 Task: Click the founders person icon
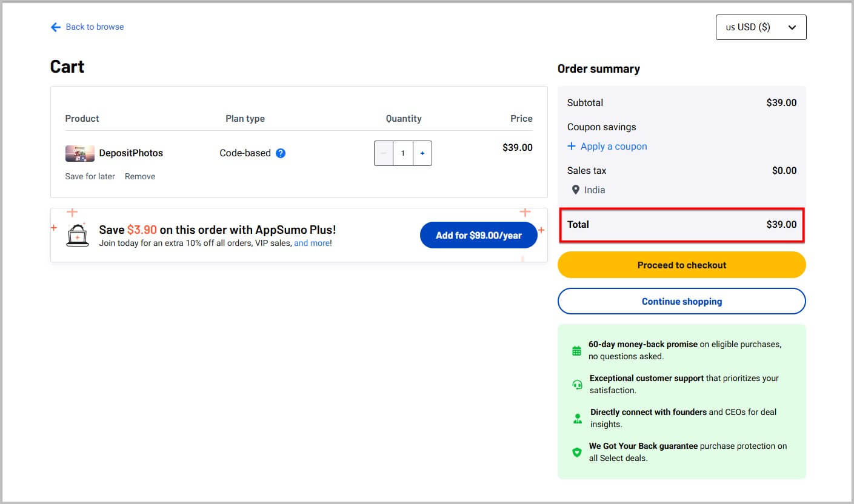tap(577, 419)
